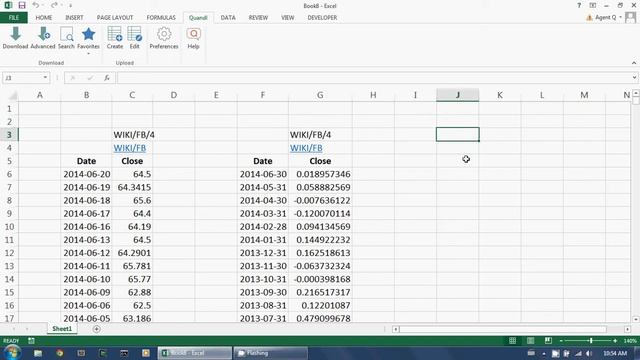Open the Advanced download tool
640x360 pixels.
[x=43, y=38]
